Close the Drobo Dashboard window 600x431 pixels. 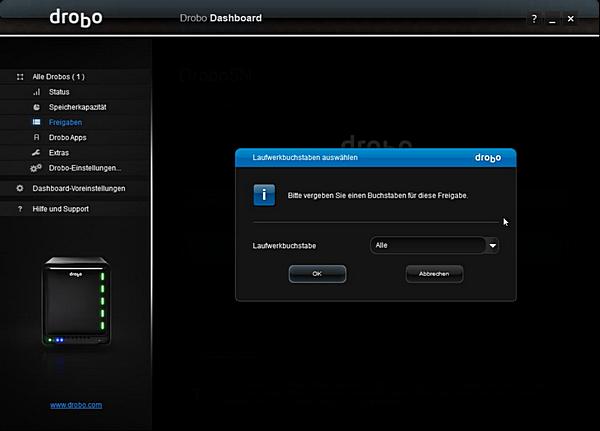pos(571,19)
